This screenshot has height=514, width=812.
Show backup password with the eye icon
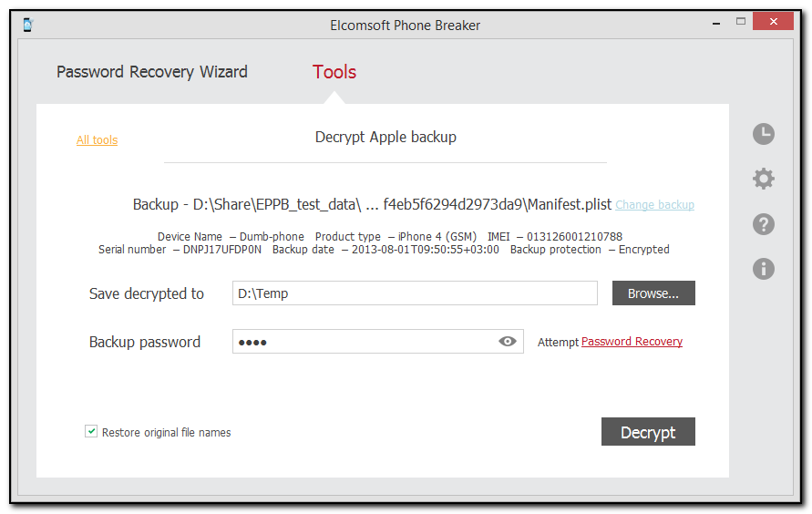(508, 342)
